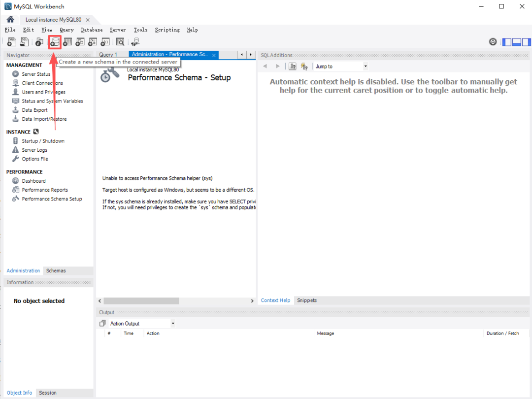The height and width of the screenshot is (399, 532).
Task: Switch to Context Help tab
Action: 275,300
